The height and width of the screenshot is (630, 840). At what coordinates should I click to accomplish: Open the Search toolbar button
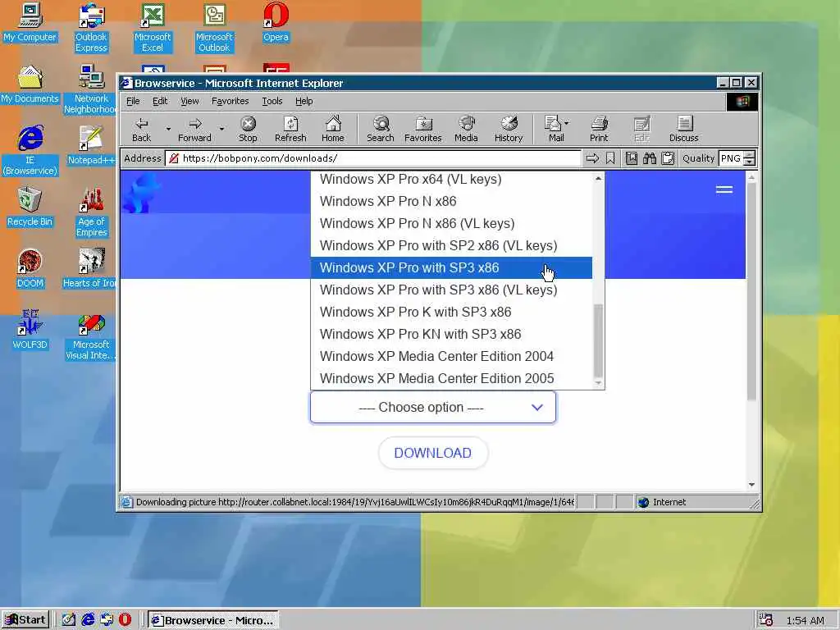point(381,130)
